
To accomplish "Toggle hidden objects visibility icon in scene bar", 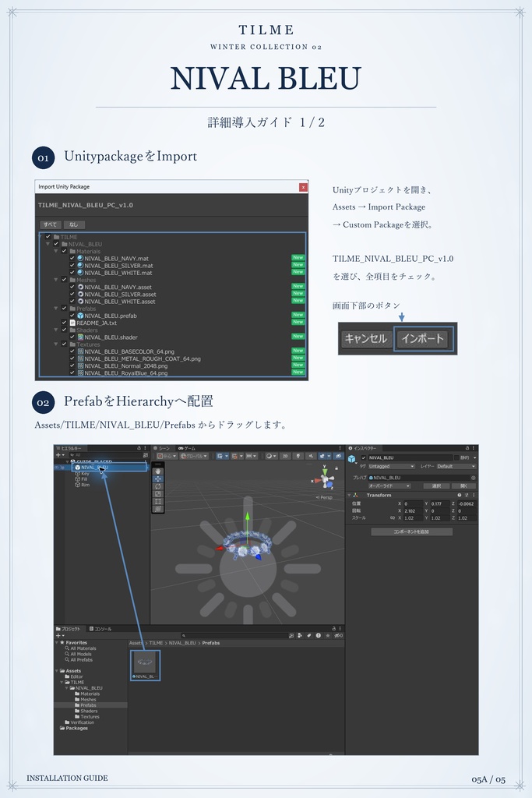I will (x=338, y=456).
